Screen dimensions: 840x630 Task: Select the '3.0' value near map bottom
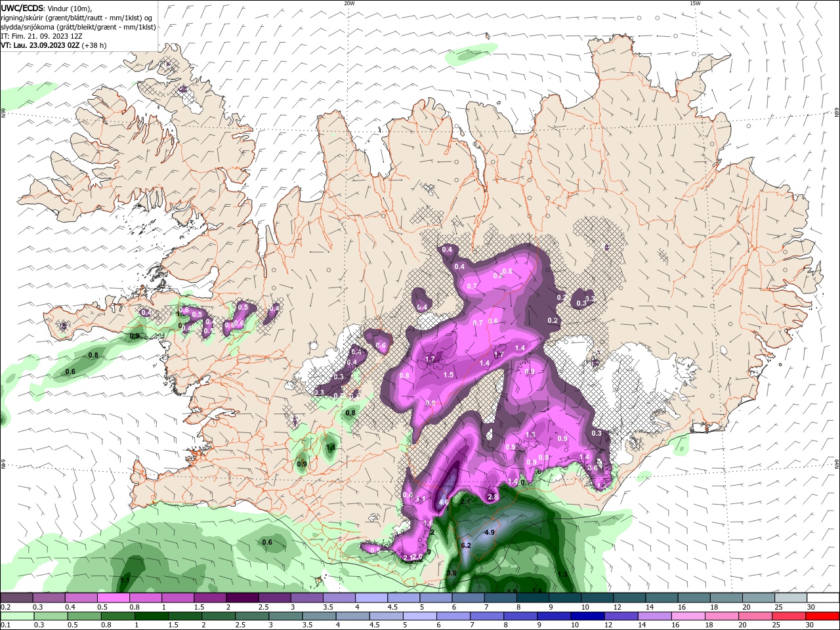point(451,573)
